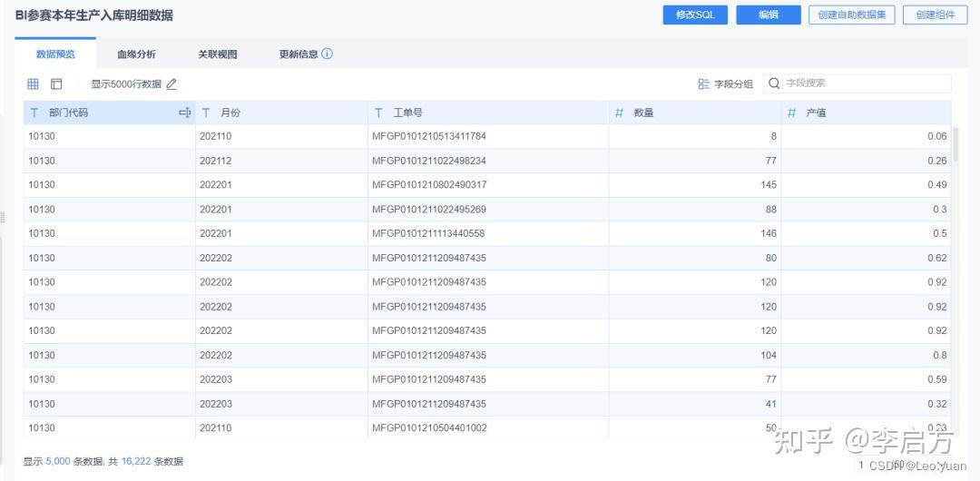Open the 字段分组 field grouping icon
This screenshot has width=980, height=481.
tap(704, 83)
